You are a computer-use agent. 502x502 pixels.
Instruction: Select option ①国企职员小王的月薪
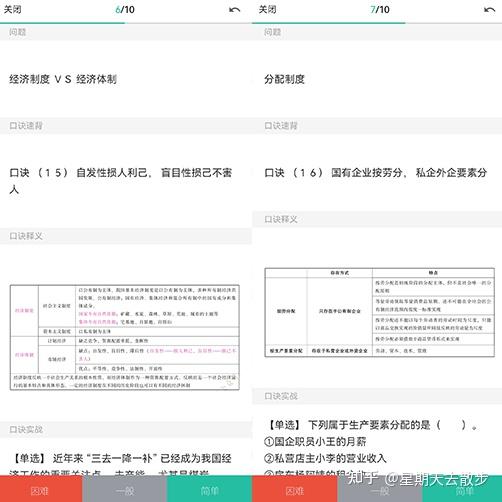[x=315, y=442]
